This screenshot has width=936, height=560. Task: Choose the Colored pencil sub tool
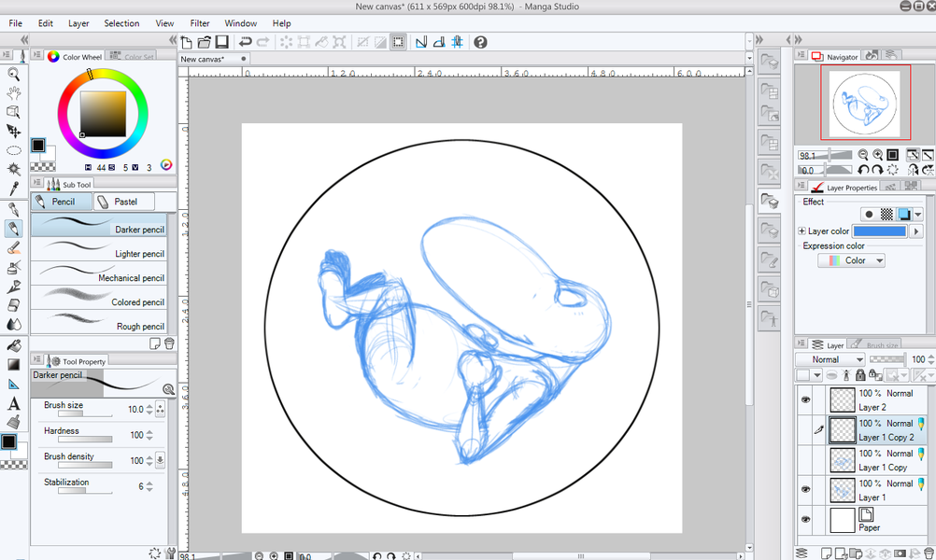[99, 298]
